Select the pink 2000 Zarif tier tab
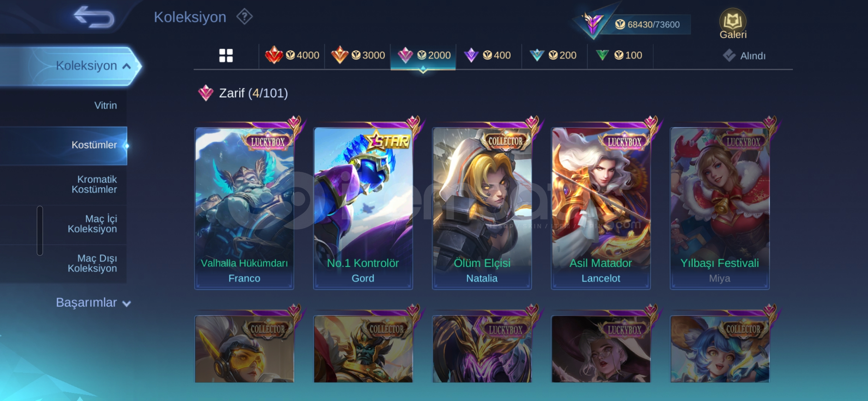Viewport: 868px width, 401px height. [x=423, y=56]
